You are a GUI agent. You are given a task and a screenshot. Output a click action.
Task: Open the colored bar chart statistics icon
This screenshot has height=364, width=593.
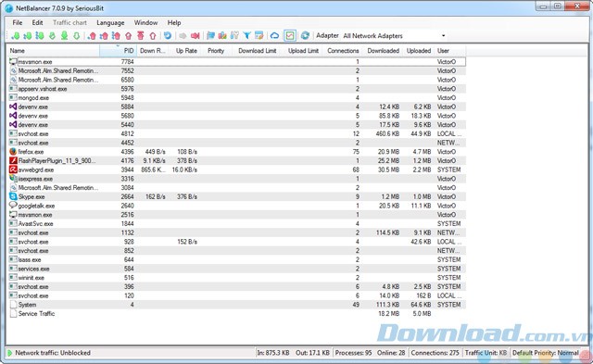click(222, 36)
